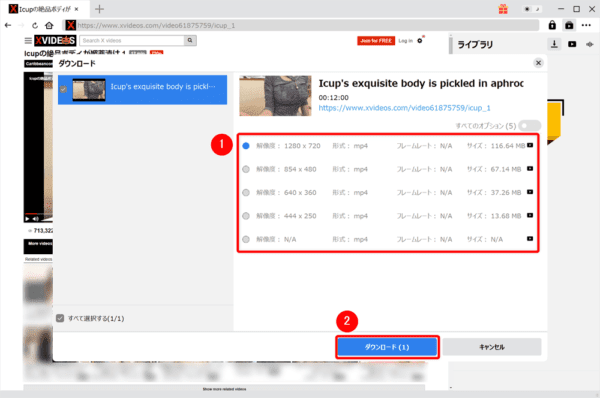Image resolution: width=600 pixels, height=398 pixels.
Task: Click the large video preview thumbnail
Action: click(x=276, y=96)
